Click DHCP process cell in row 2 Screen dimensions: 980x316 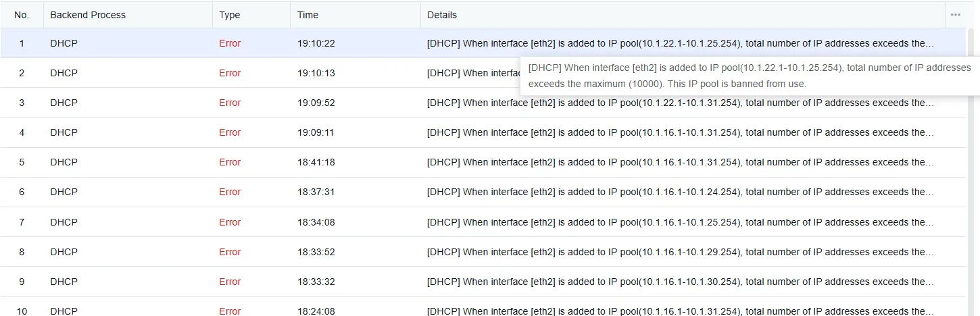tap(64, 73)
